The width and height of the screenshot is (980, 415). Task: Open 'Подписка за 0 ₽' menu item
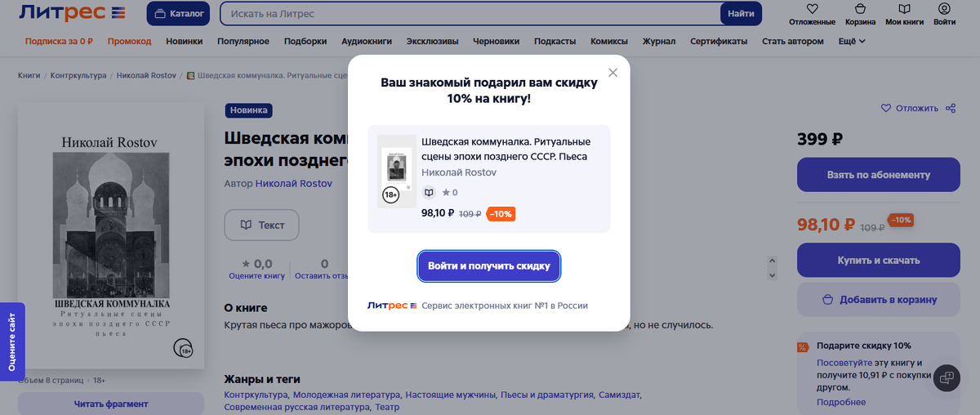(59, 42)
